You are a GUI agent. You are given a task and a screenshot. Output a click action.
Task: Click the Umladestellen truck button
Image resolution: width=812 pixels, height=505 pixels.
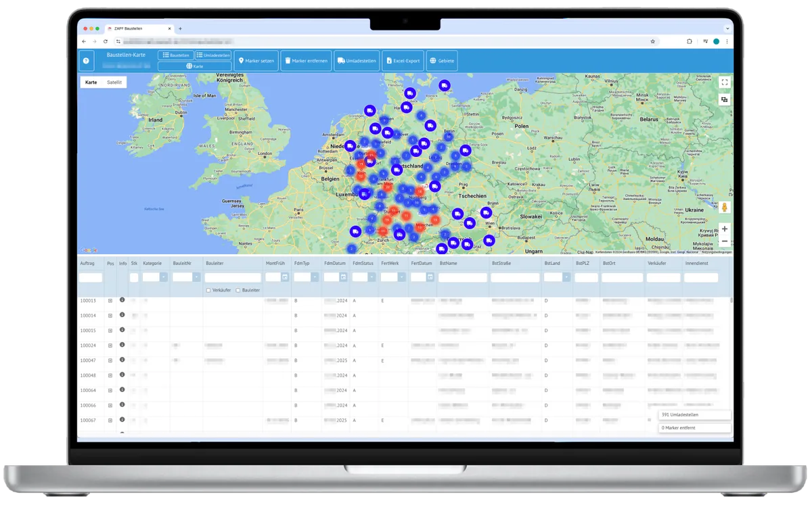[x=356, y=61]
